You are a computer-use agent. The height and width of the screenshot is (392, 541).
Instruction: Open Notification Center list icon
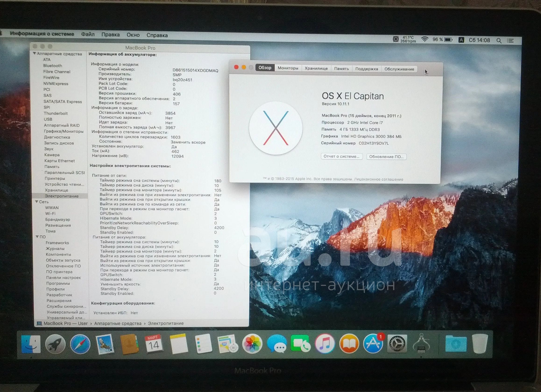(510, 41)
